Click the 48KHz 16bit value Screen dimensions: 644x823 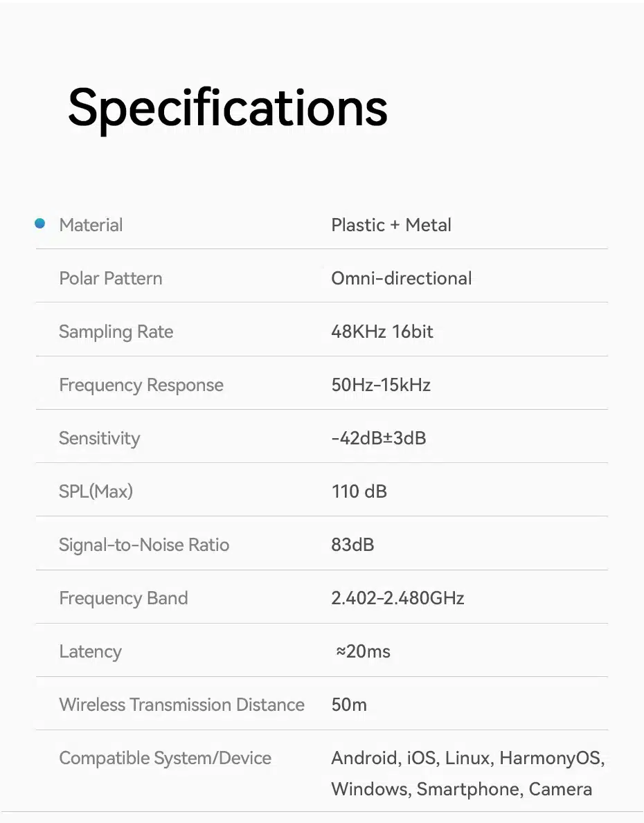pyautogui.click(x=382, y=332)
